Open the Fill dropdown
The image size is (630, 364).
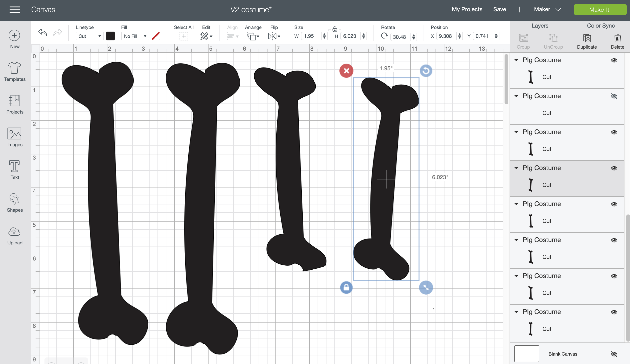[x=135, y=36]
